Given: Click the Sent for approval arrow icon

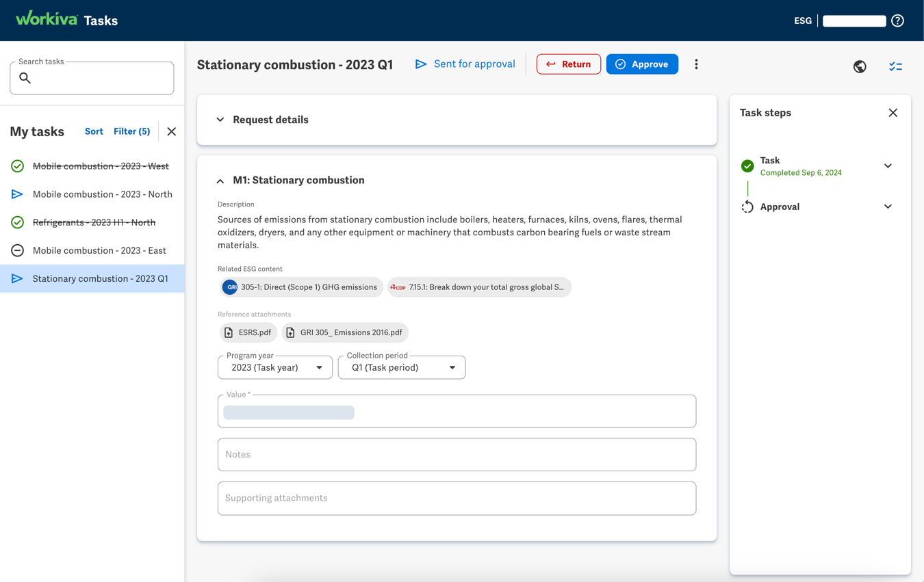Looking at the screenshot, I should click(421, 64).
